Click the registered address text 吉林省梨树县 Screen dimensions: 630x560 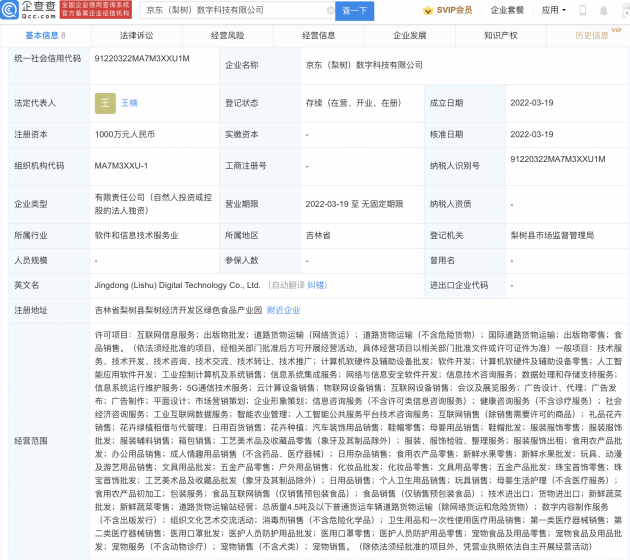178,310
